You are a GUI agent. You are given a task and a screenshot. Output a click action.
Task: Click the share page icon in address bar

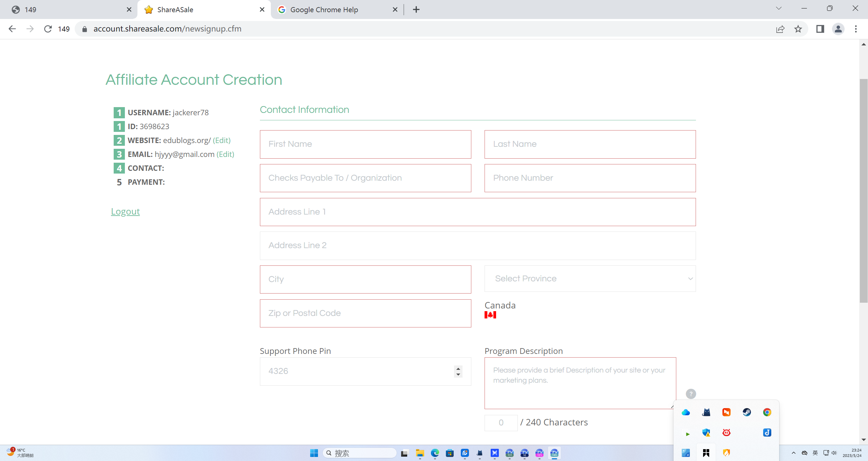780,29
